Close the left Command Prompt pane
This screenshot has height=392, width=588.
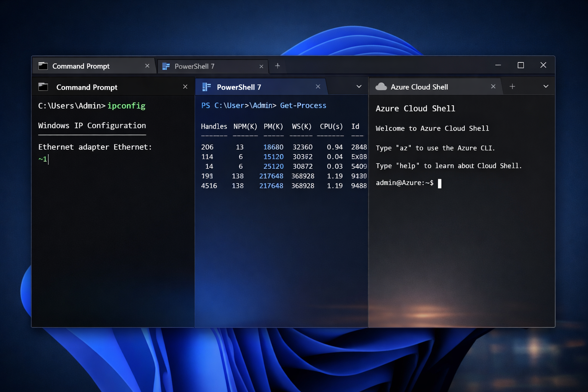[185, 87]
